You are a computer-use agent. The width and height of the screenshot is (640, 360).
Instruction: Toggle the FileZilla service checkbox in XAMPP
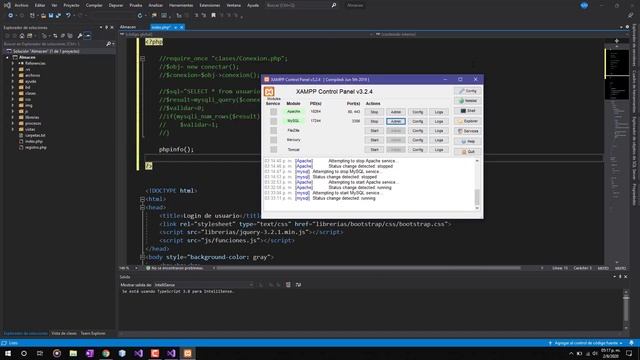coord(273,131)
